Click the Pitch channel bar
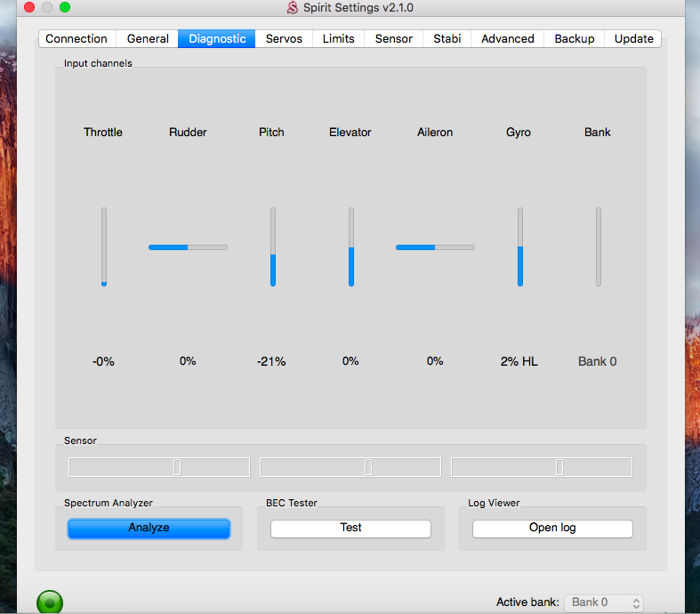The width and height of the screenshot is (700, 614). click(273, 247)
